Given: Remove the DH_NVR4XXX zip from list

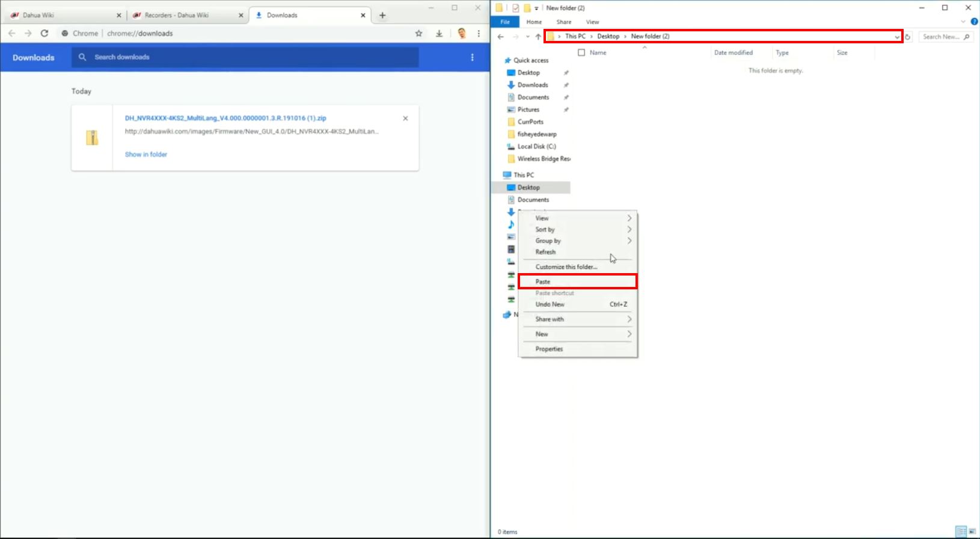Looking at the screenshot, I should coord(405,119).
